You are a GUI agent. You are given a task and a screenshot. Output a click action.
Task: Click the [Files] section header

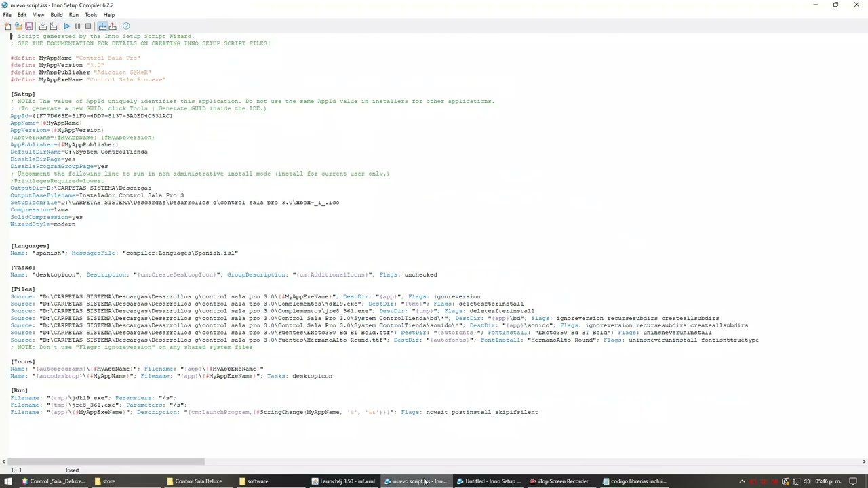click(x=22, y=289)
